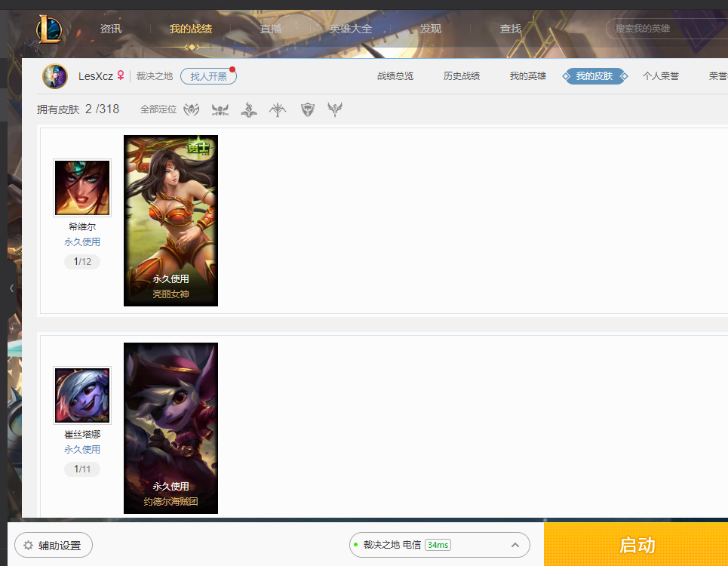Screen dimensions: 728x566
Task: Click the League of Legends logo
Action: (x=49, y=29)
